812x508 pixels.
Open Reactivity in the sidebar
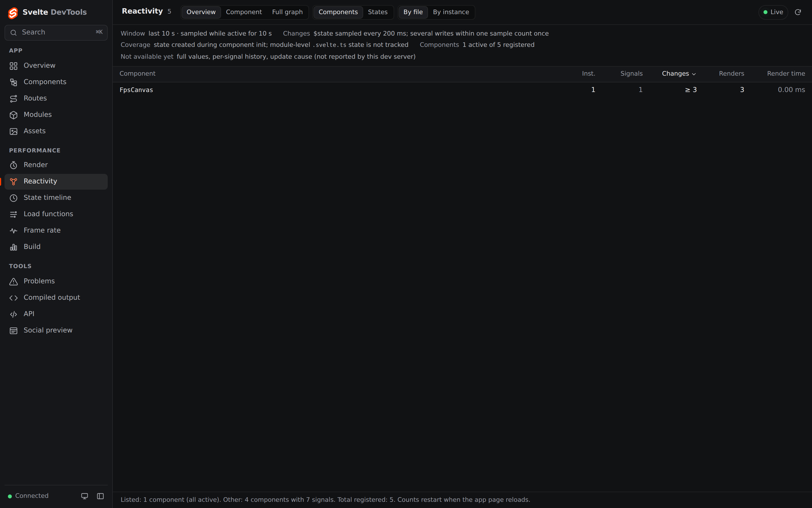pyautogui.click(x=56, y=181)
